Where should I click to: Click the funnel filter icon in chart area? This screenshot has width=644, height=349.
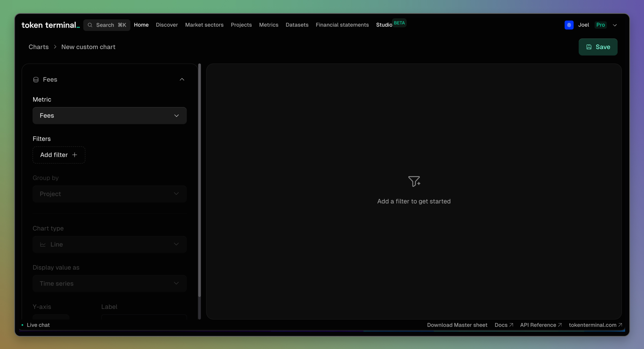[x=414, y=181]
